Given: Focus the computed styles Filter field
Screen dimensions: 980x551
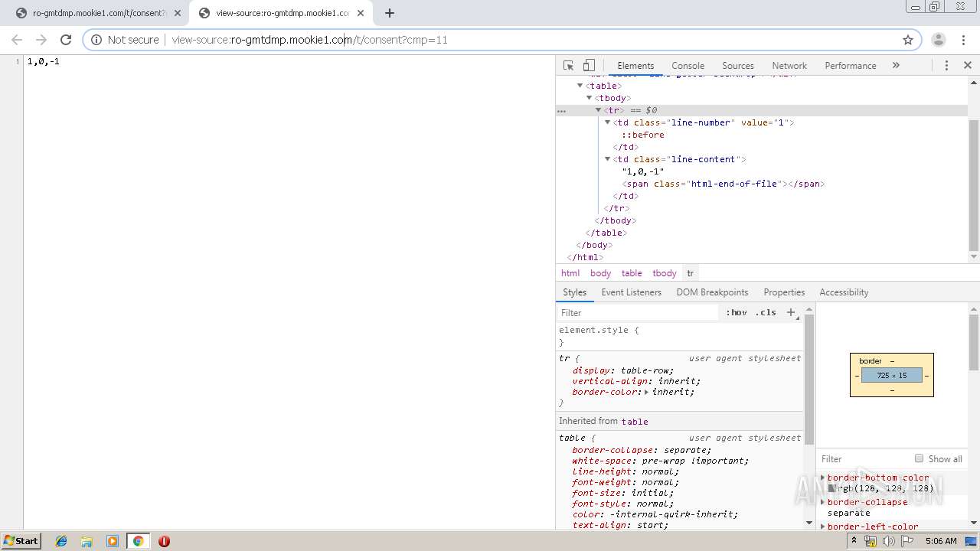Looking at the screenshot, I should click(x=864, y=459).
